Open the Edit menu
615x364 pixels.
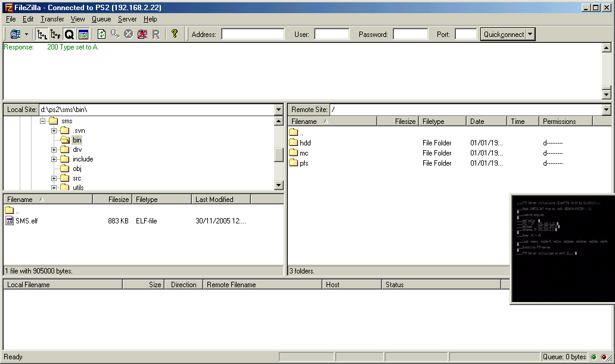[28, 19]
